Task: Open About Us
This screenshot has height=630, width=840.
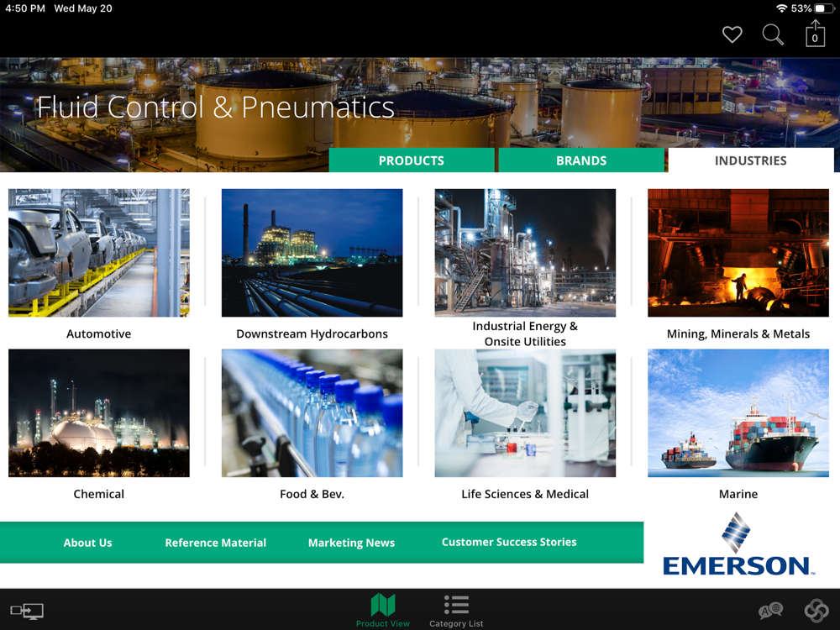Action: [x=88, y=543]
